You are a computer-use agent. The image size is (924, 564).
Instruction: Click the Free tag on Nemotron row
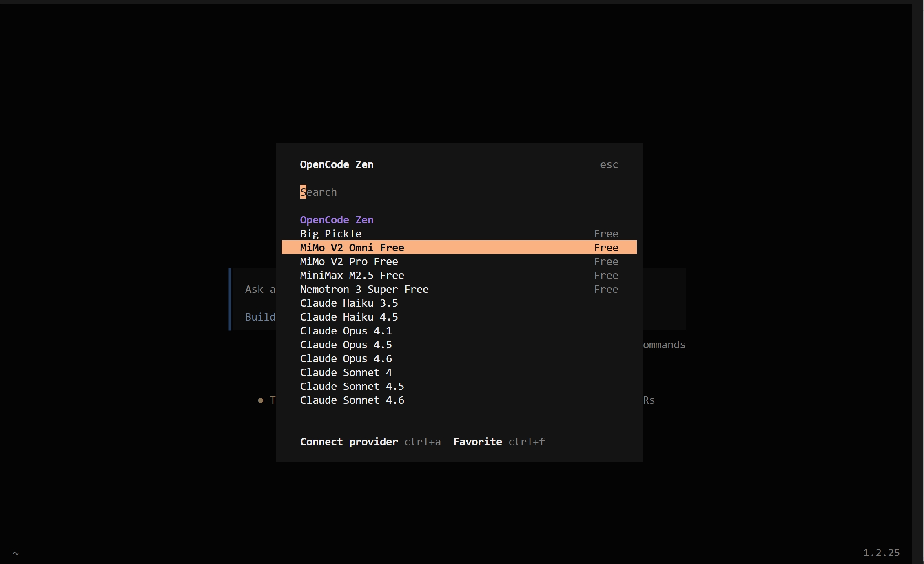point(606,289)
